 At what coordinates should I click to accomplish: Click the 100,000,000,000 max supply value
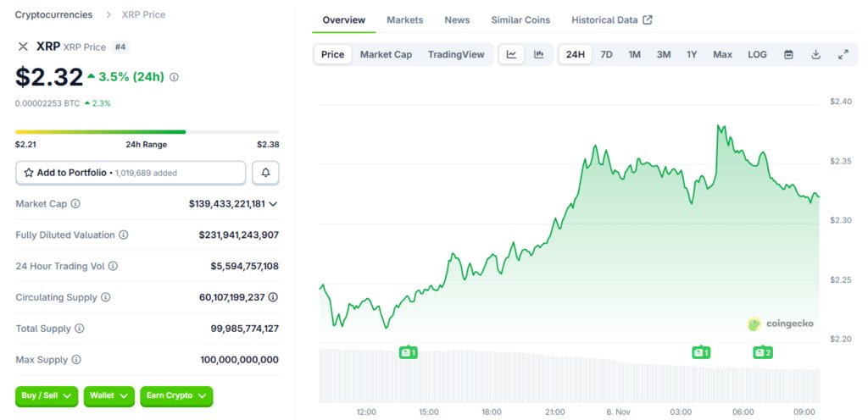coord(240,360)
